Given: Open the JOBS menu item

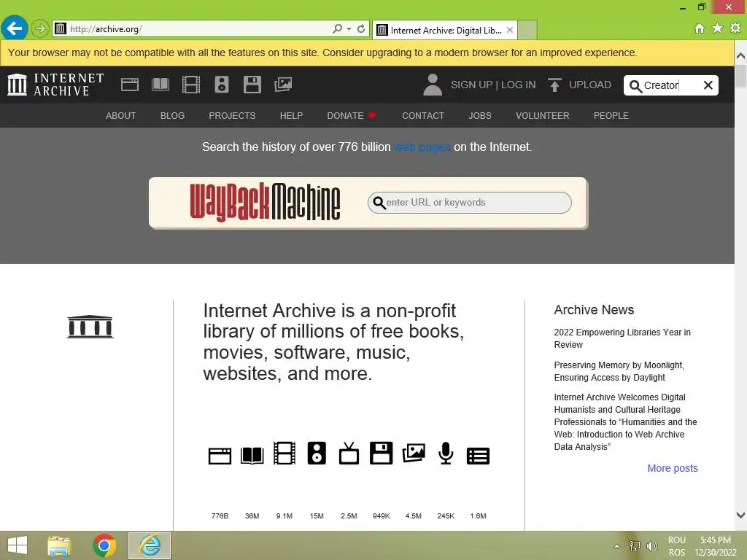Looking at the screenshot, I should 480,116.
